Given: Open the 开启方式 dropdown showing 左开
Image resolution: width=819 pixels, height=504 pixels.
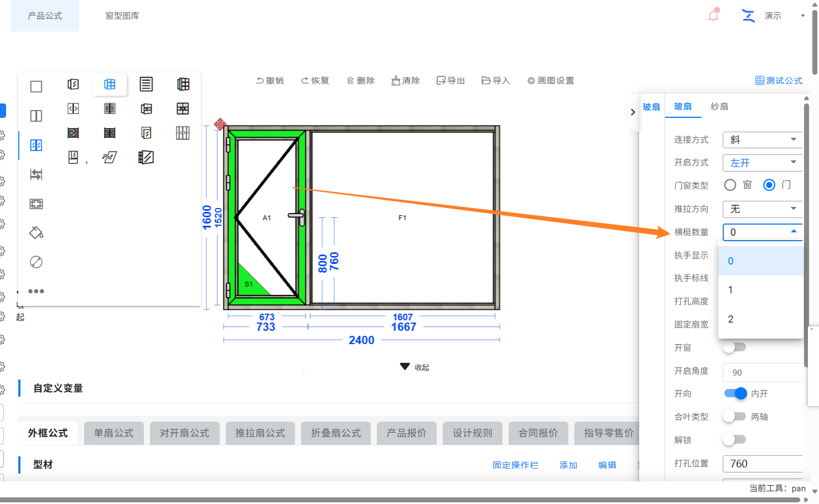Looking at the screenshot, I should (763, 163).
